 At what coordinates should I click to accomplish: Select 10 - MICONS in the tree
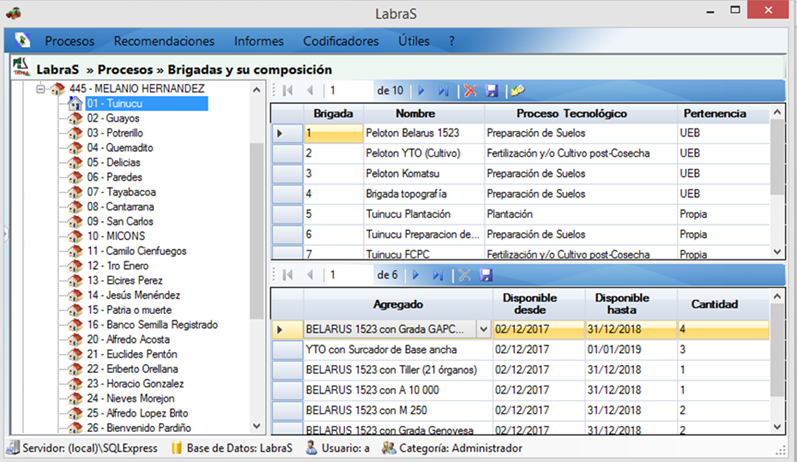(x=111, y=236)
